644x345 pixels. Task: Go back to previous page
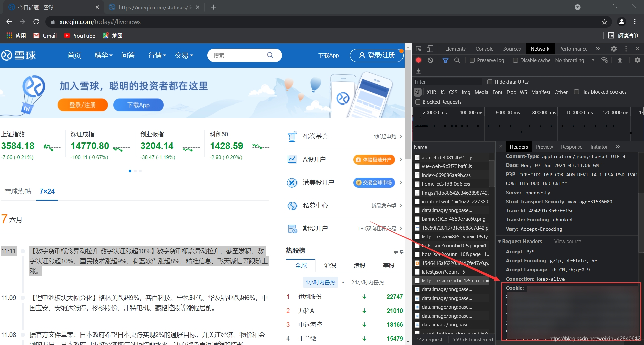click(9, 22)
